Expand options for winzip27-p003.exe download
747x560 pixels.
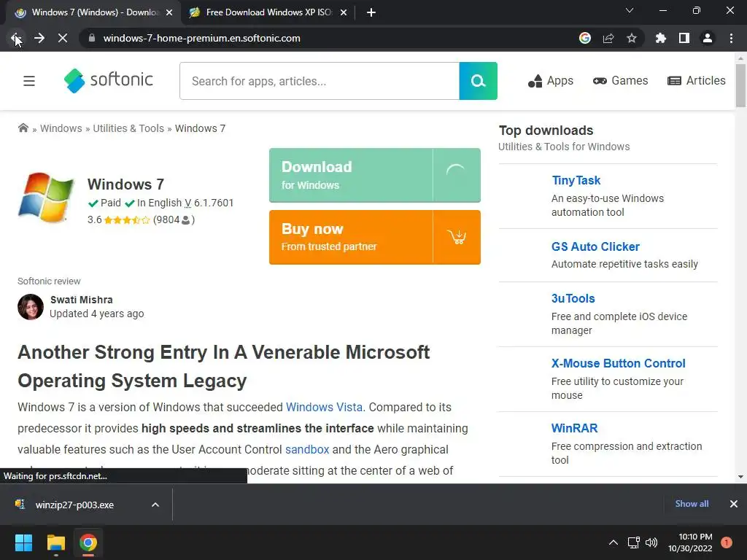click(x=155, y=505)
